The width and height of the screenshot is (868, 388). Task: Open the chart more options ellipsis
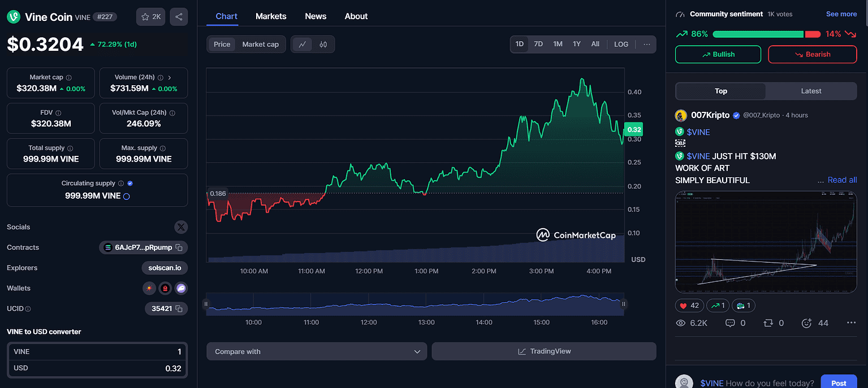click(647, 44)
